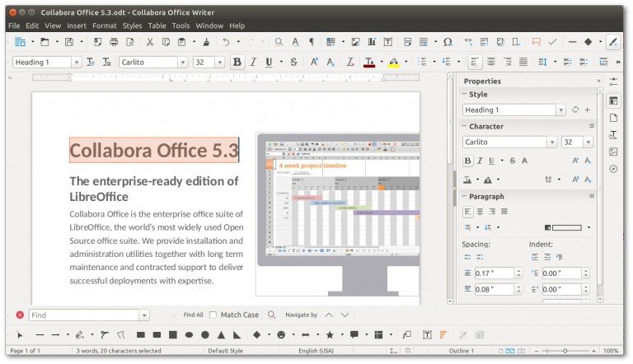Open the Heading 1 paragraph style dropdown in toolbar
Image resolution: width=633 pixels, height=364 pixels.
76,62
